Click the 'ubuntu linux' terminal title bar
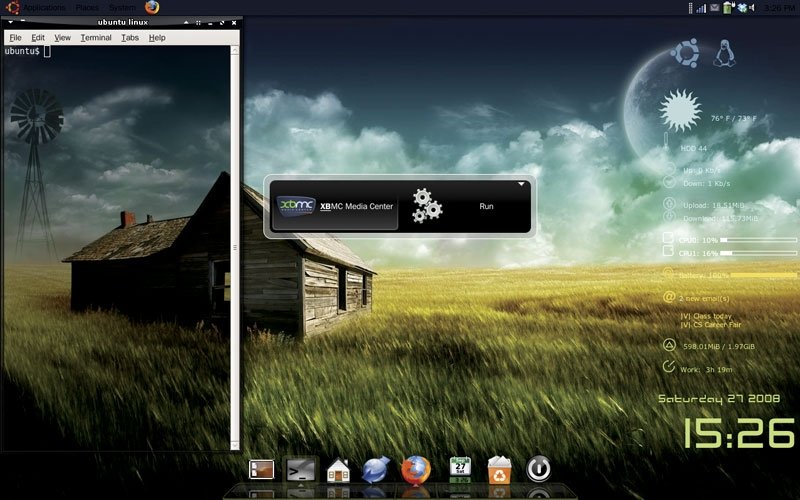Image resolution: width=800 pixels, height=500 pixels. click(x=122, y=22)
